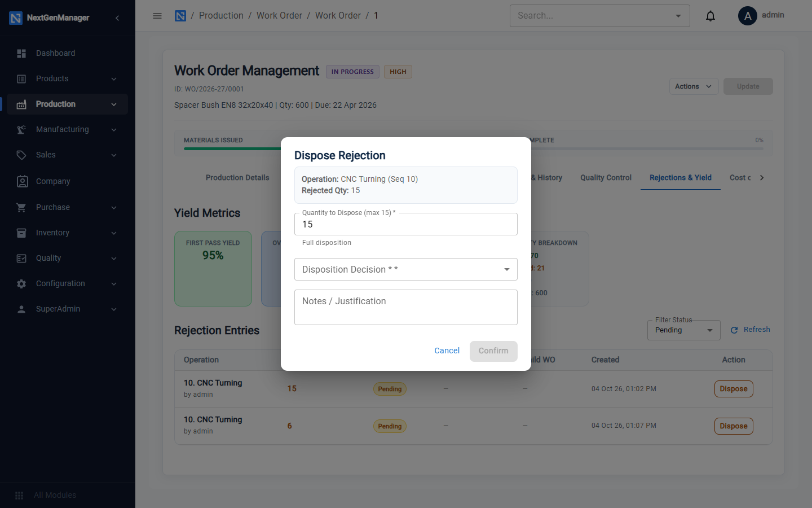Click the Company badge icon

(x=22, y=181)
